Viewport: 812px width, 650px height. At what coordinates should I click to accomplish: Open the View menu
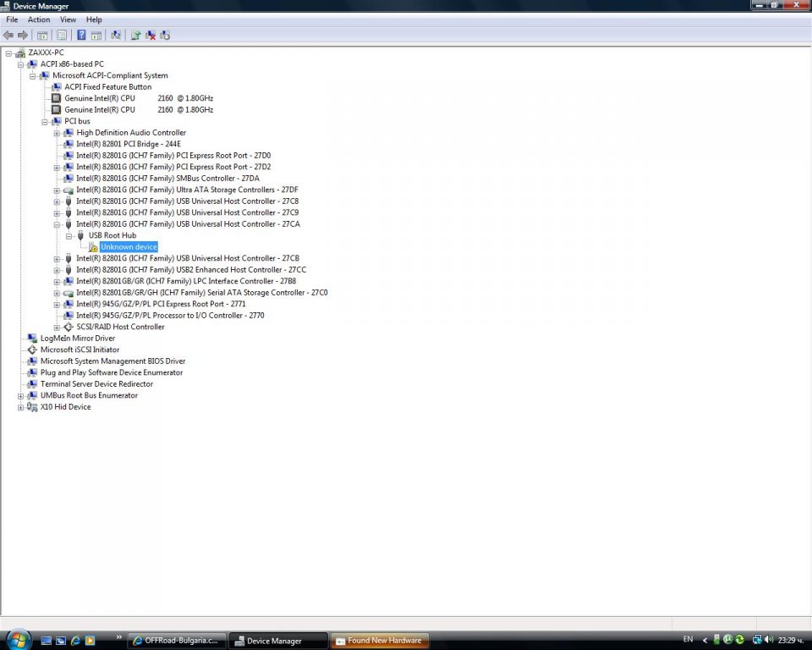click(68, 19)
